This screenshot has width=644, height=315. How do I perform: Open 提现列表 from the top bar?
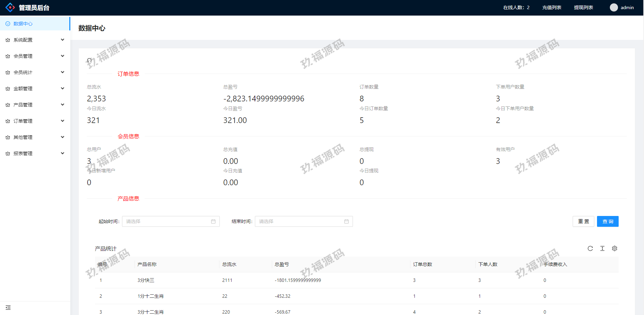(x=583, y=7)
